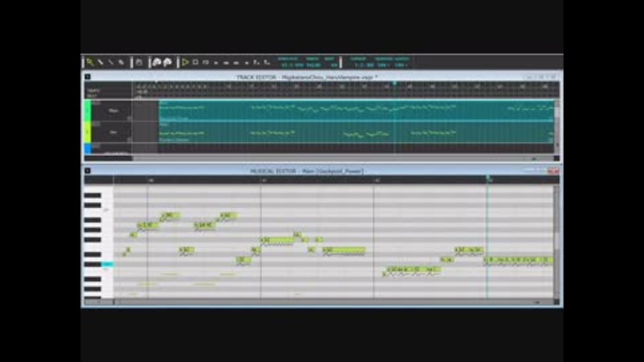Click the last icon in the transport row
The height and width of the screenshot is (362, 644).
click(x=267, y=62)
